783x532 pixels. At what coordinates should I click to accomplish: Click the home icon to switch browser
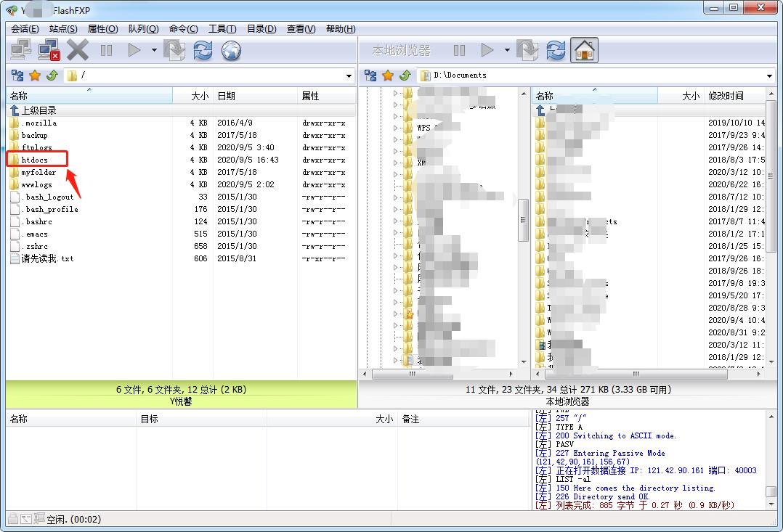point(584,50)
